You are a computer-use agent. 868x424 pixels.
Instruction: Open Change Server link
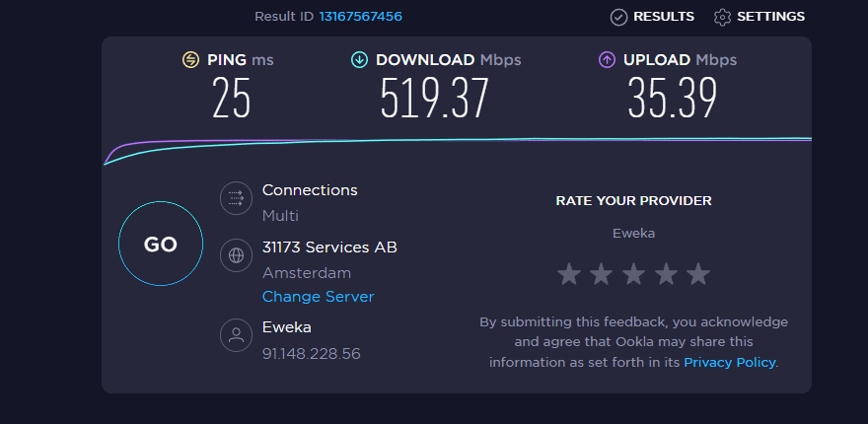[x=318, y=297]
